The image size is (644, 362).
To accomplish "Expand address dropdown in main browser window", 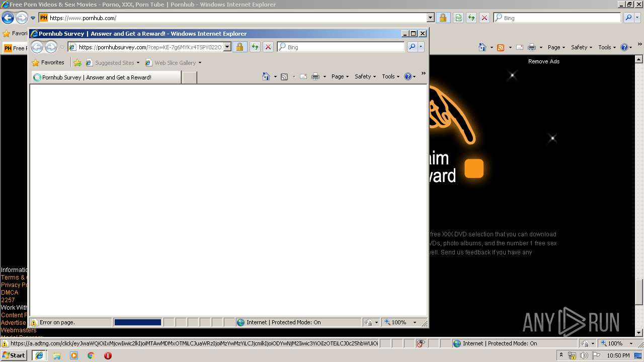I will (430, 18).
